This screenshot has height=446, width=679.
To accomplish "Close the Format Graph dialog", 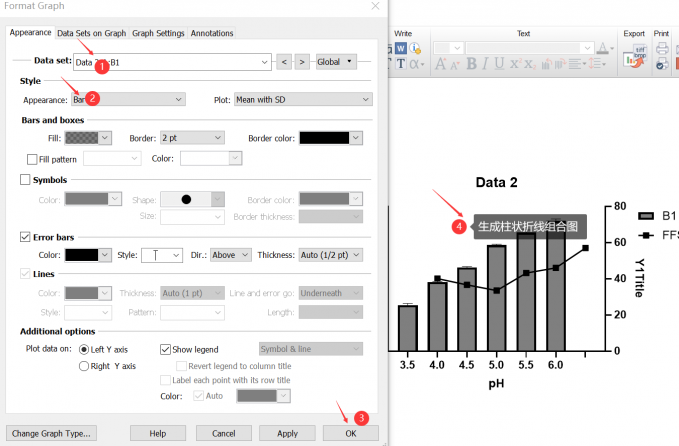I will tap(375, 6).
